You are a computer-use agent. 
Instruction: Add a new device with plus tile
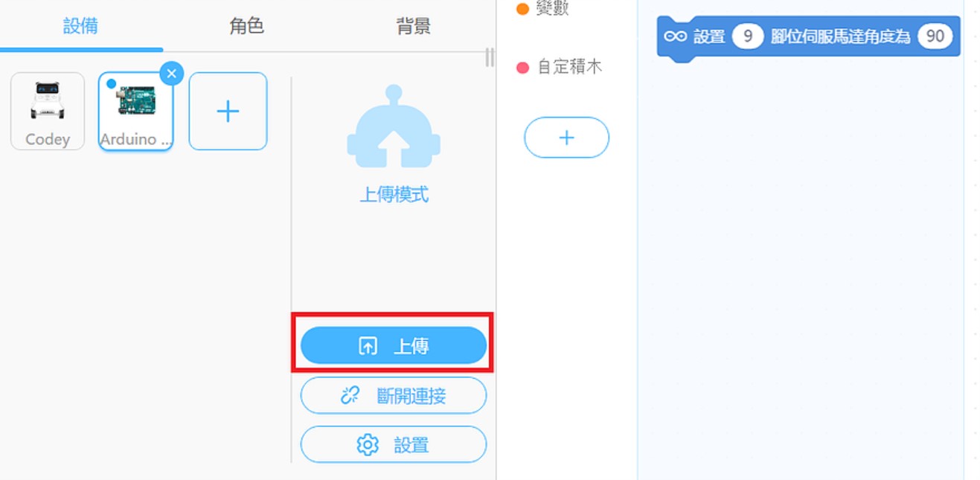228,111
